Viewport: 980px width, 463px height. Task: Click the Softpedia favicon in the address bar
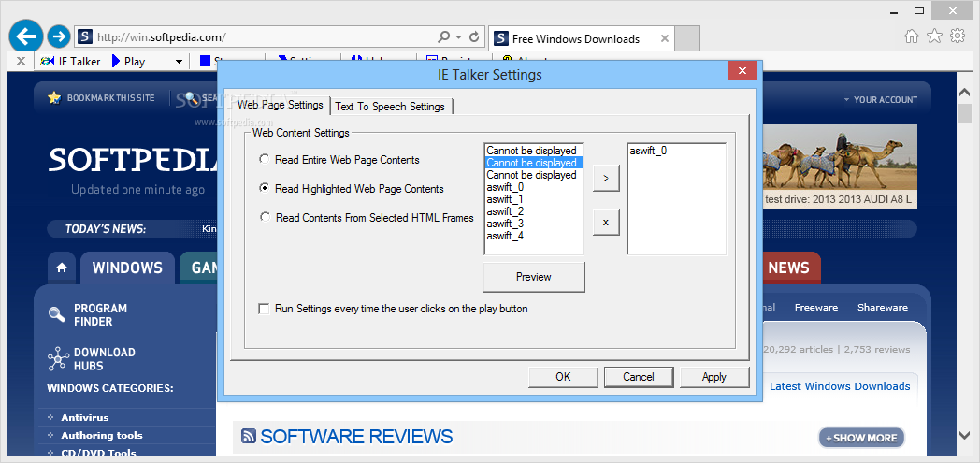(x=86, y=36)
